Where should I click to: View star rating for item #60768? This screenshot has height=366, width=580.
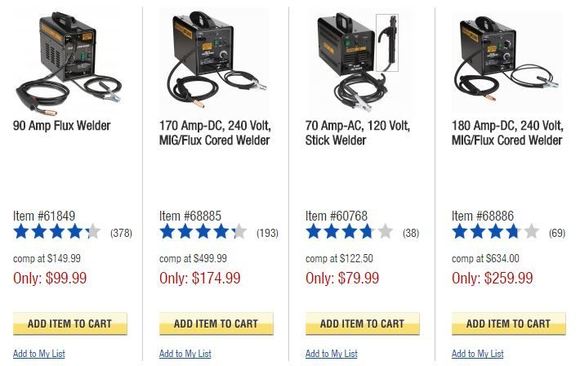(349, 232)
